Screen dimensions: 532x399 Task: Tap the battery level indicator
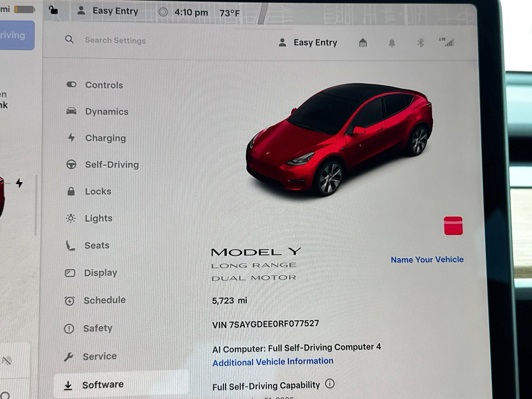pyautogui.click(x=25, y=10)
